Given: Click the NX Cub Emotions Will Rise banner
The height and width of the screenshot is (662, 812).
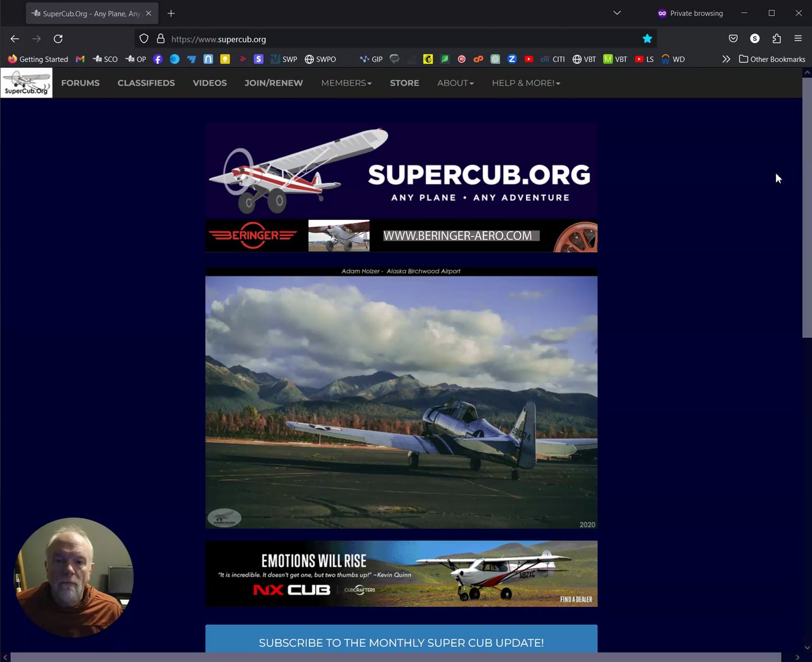Looking at the screenshot, I should pyautogui.click(x=402, y=574).
